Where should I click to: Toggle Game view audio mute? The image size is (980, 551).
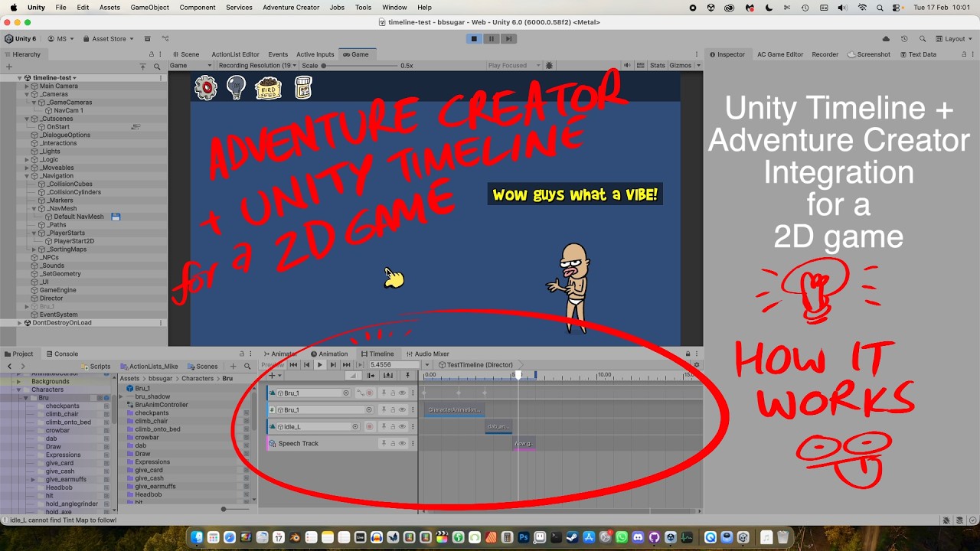click(x=629, y=65)
